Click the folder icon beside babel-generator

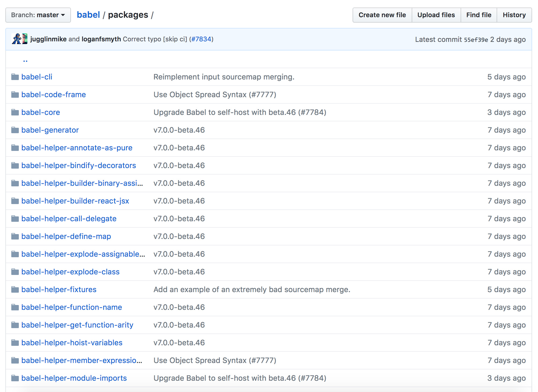point(15,130)
